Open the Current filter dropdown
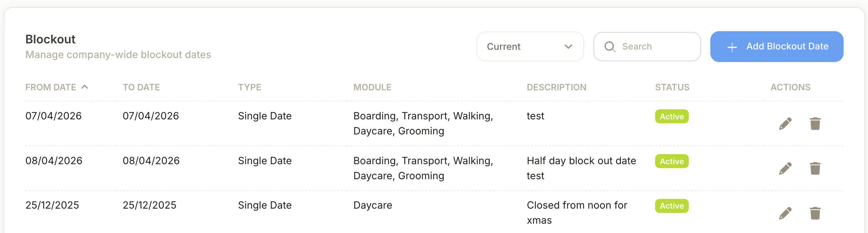Image resolution: width=868 pixels, height=233 pixels. pyautogui.click(x=530, y=47)
